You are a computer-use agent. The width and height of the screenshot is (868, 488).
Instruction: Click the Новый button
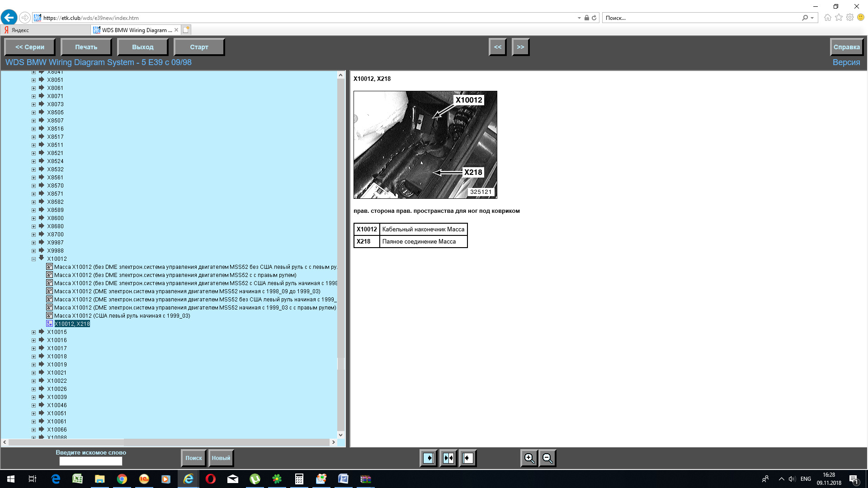coord(221,458)
